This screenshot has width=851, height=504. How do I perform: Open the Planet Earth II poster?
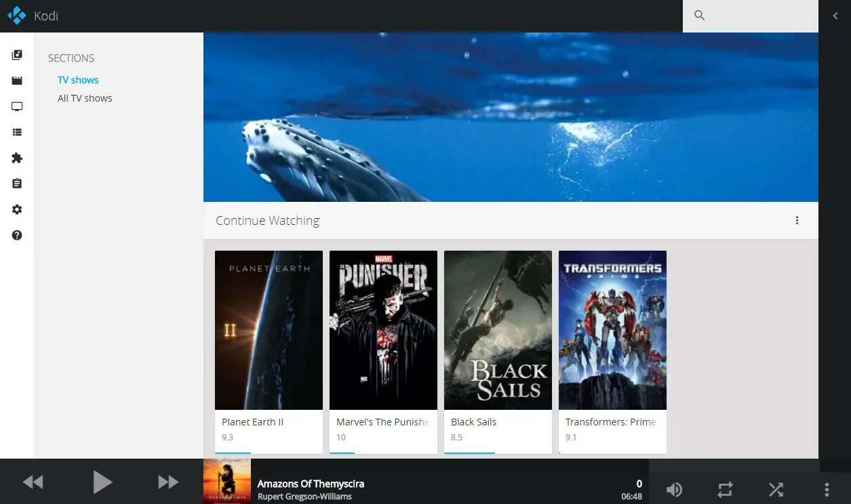coord(269,330)
